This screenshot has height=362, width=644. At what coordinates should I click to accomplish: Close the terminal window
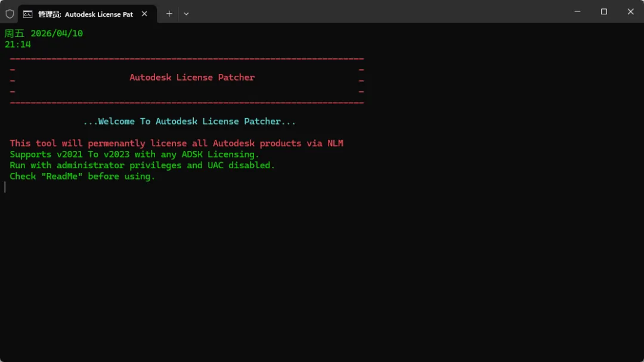point(630,11)
